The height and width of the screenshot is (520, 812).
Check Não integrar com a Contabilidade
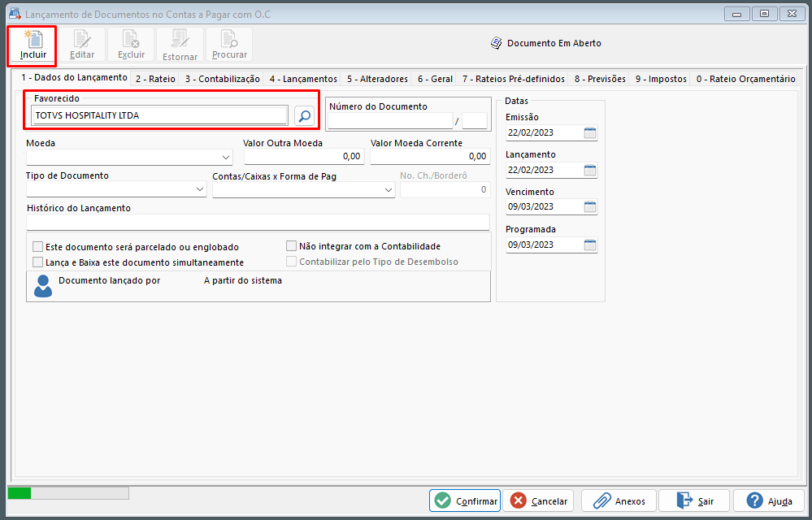coord(292,245)
